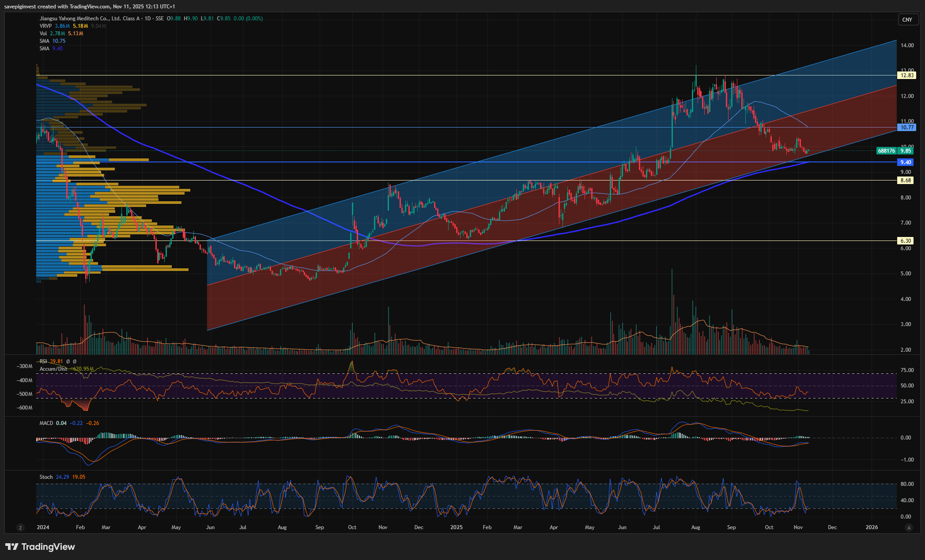Image resolution: width=925 pixels, height=560 pixels.
Task: Select the 8.68 yellow price label
Action: click(906, 180)
